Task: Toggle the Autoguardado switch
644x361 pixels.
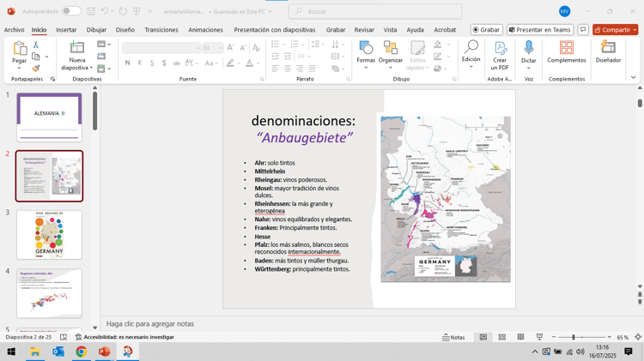Action: (x=71, y=11)
